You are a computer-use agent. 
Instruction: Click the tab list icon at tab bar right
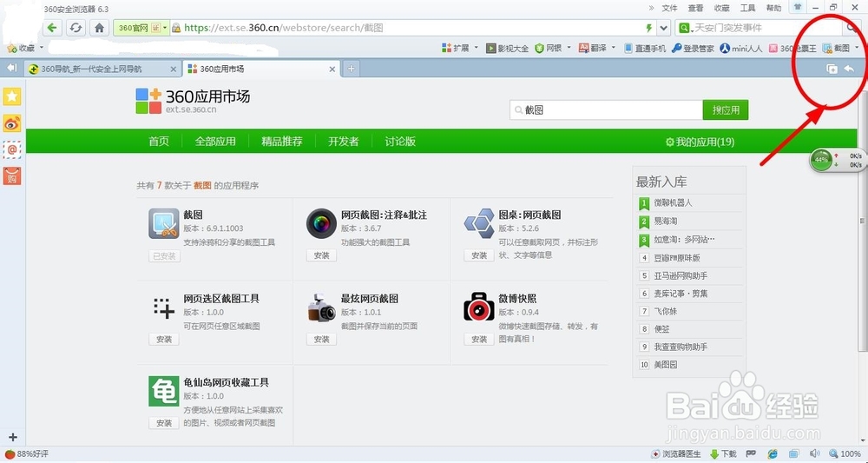(x=832, y=69)
